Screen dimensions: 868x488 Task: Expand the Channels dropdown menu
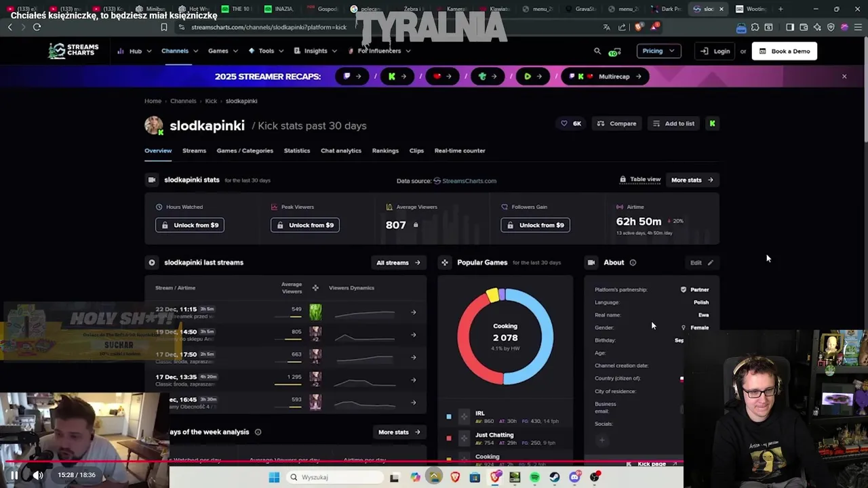click(180, 51)
